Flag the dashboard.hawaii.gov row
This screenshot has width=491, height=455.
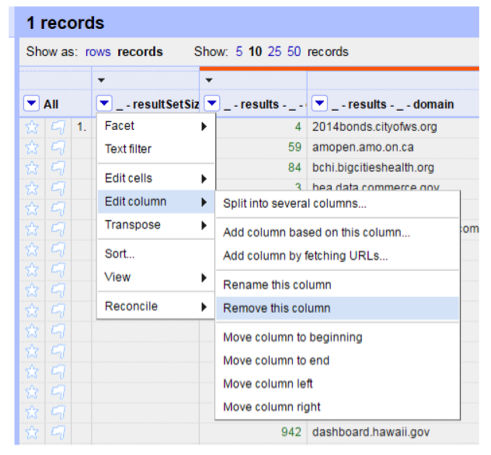click(58, 432)
